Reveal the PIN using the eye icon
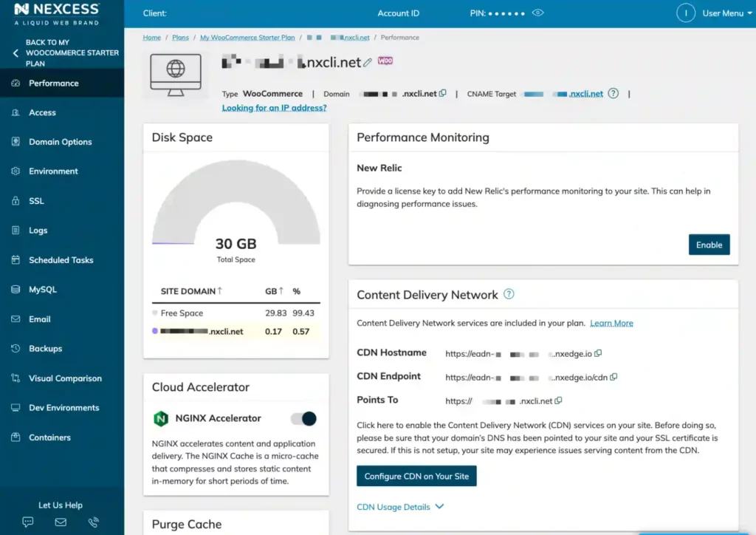The width and height of the screenshot is (756, 535). 538,13
